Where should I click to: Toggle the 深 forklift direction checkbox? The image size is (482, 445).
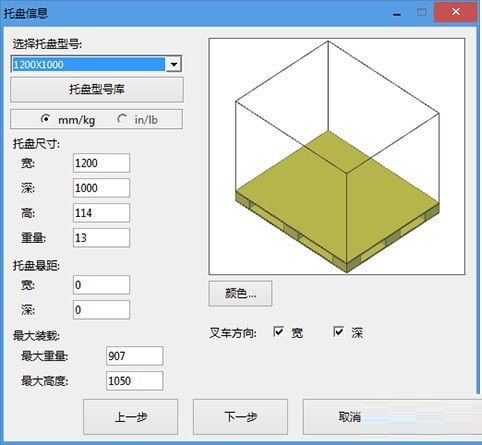pos(338,332)
